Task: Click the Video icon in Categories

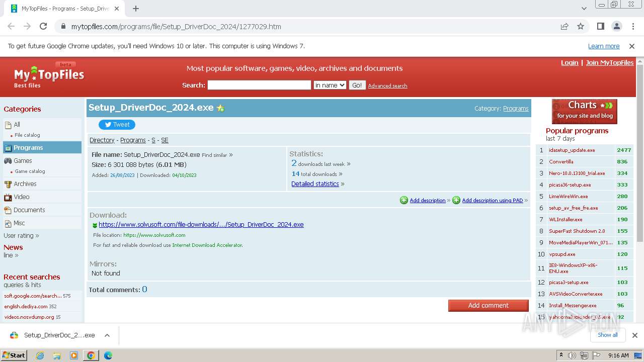Action: click(x=8, y=197)
